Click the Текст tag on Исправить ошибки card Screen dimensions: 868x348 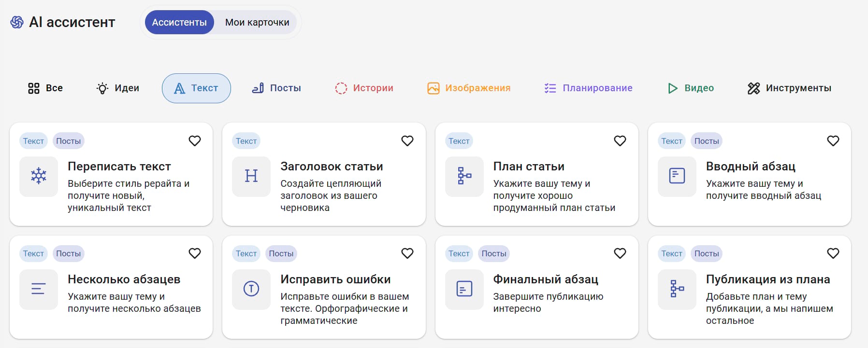tap(246, 253)
